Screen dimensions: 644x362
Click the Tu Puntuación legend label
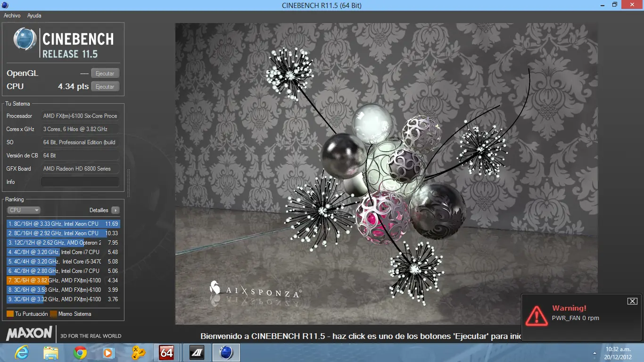32,314
